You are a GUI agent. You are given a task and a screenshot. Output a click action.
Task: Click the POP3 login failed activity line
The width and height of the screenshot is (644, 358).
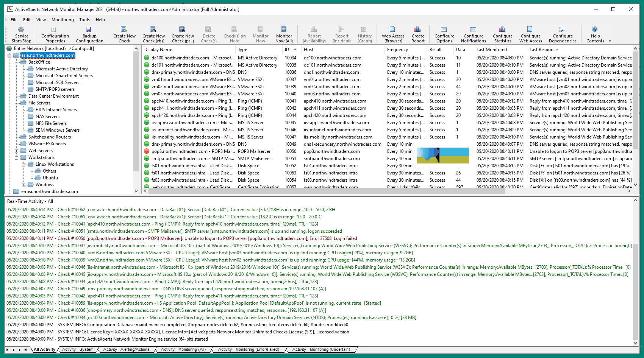tap(182, 238)
